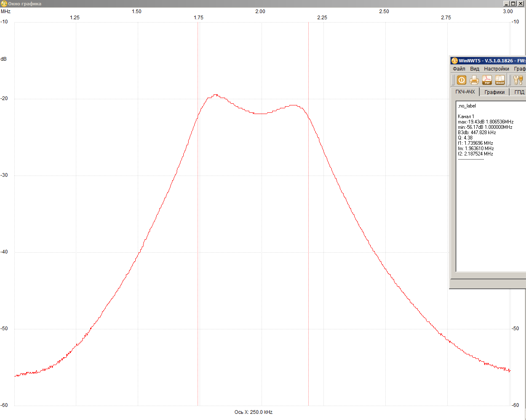Minimize the Окно графика graph window

coord(506,4)
